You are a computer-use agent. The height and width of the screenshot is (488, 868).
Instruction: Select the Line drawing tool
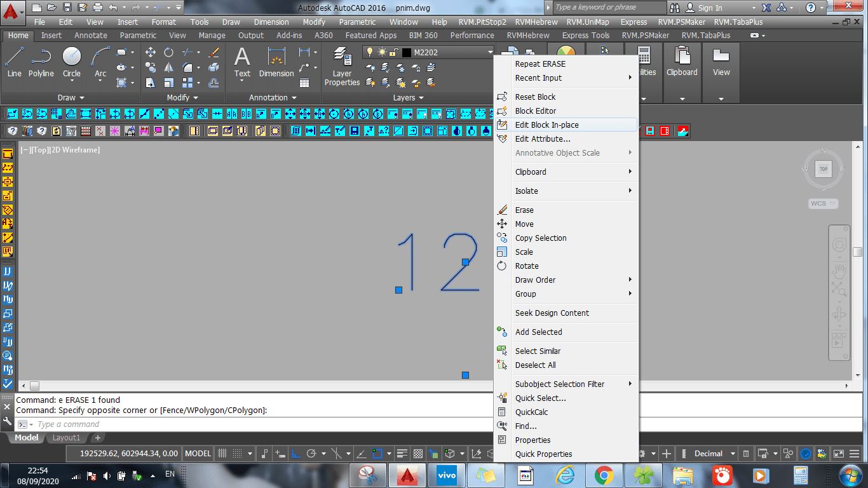14,62
